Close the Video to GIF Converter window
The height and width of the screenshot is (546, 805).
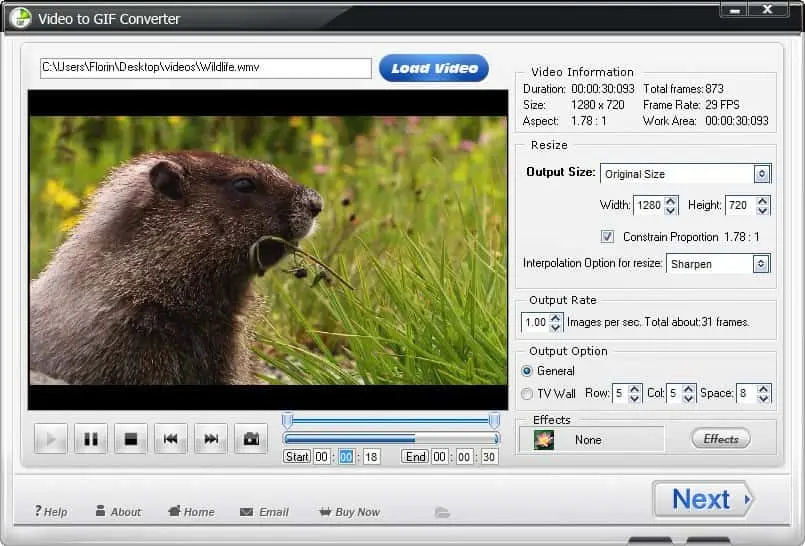[x=768, y=9]
